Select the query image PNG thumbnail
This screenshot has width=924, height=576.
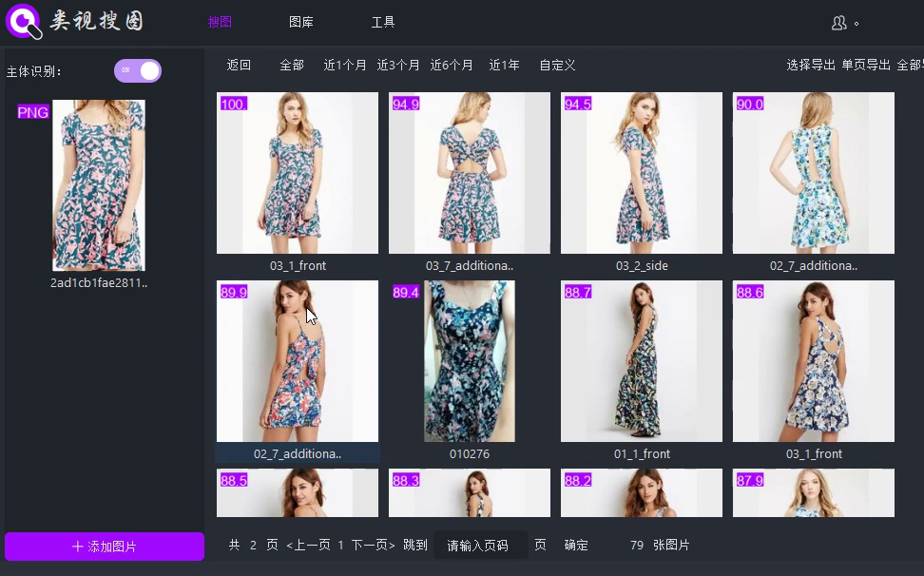99,185
